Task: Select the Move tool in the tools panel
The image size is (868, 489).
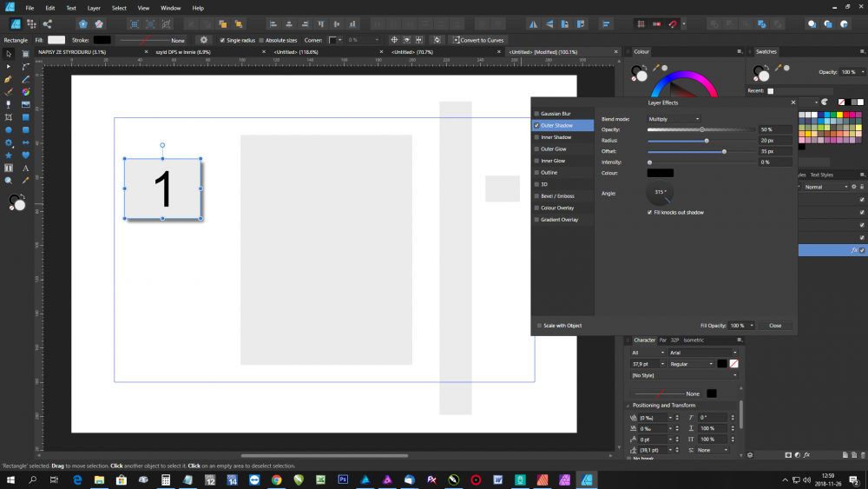Action: pos(9,54)
